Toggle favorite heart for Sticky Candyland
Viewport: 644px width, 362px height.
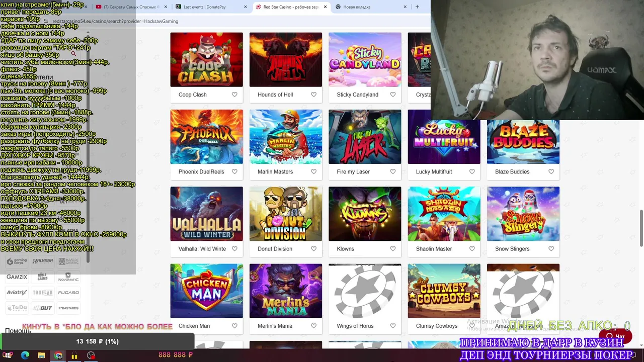[393, 95]
